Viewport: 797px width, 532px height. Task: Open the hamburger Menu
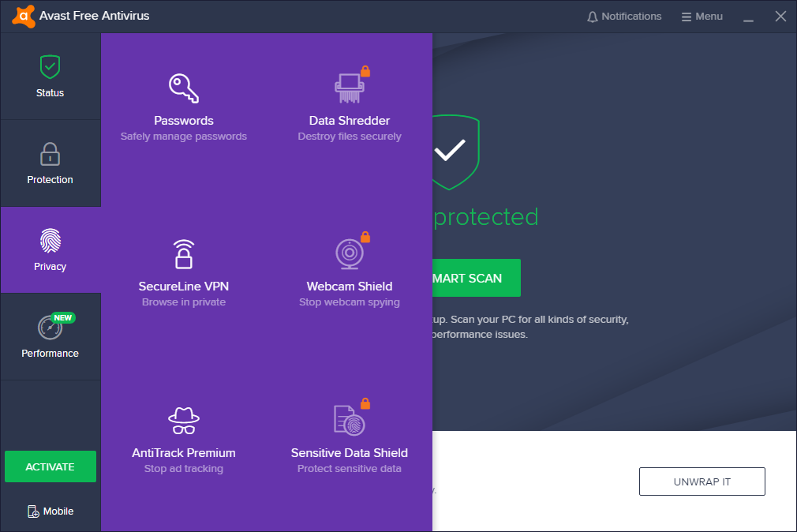(702, 17)
